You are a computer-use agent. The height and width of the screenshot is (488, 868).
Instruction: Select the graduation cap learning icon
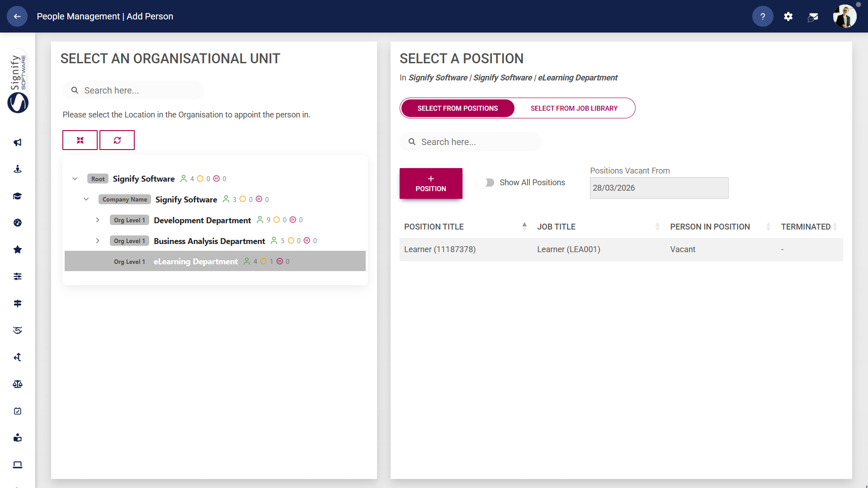pos(17,196)
